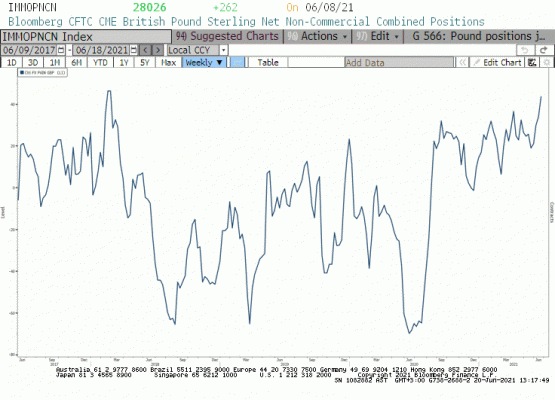The height and width of the screenshot is (400, 555).
Task: Open the Edit dropdown menu
Action: point(377,36)
